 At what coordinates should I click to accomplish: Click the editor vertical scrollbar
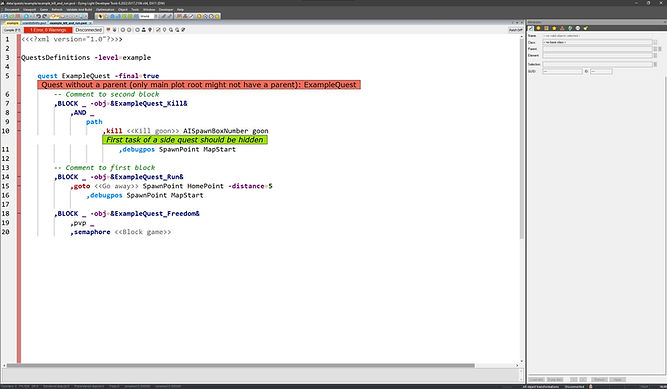tap(522, 138)
